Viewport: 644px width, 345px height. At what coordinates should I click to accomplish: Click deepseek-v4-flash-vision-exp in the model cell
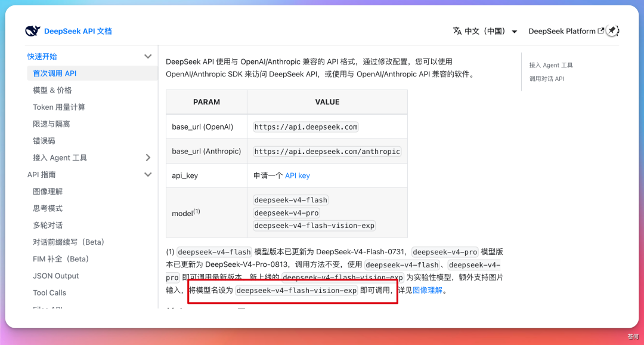pyautogui.click(x=314, y=226)
